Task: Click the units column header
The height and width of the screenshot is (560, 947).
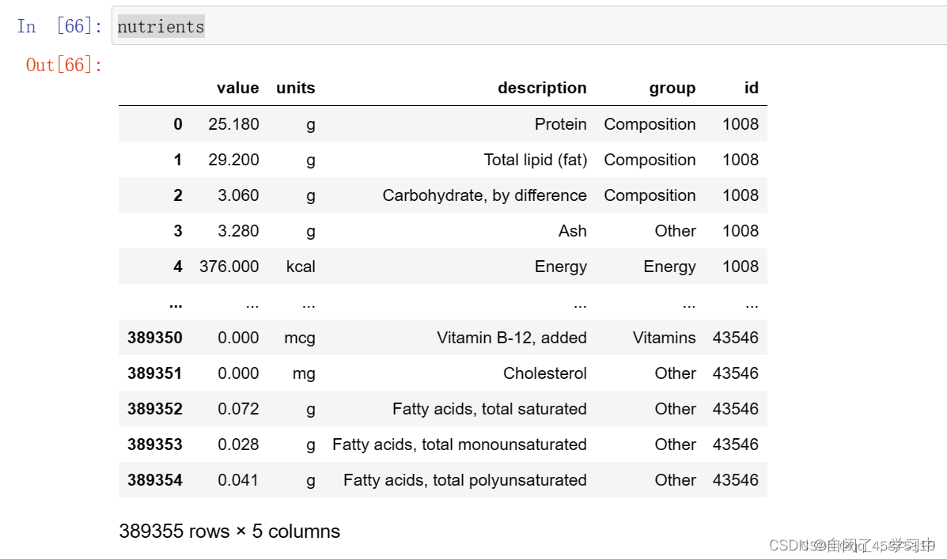Action: (x=295, y=88)
